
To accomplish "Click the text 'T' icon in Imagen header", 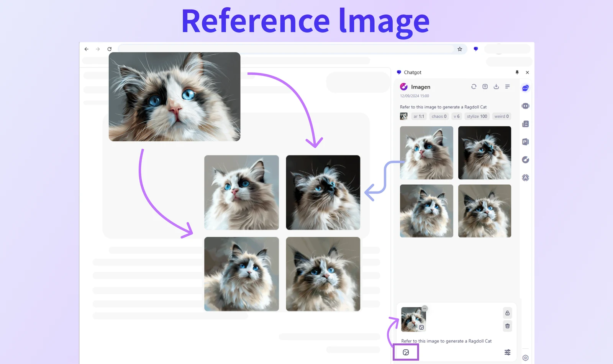I will pos(485,87).
